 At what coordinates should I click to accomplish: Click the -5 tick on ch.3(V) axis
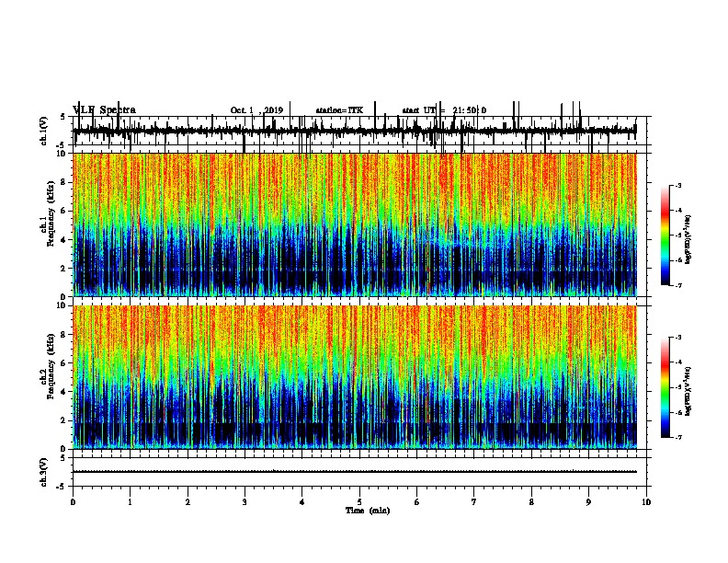click(61, 487)
